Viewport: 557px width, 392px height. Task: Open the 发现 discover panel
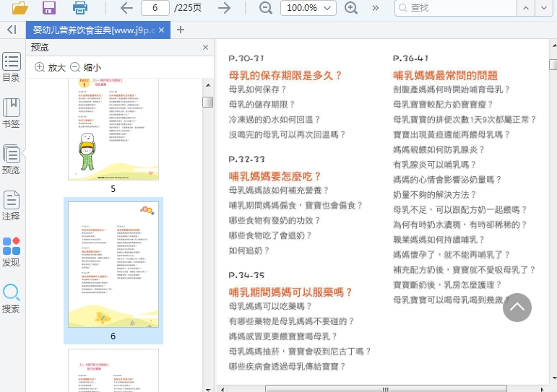coord(11,252)
